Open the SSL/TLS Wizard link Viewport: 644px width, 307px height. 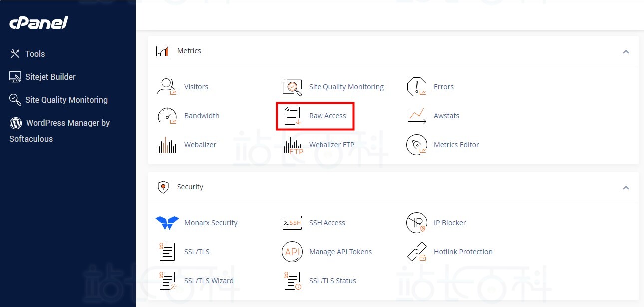tap(209, 281)
